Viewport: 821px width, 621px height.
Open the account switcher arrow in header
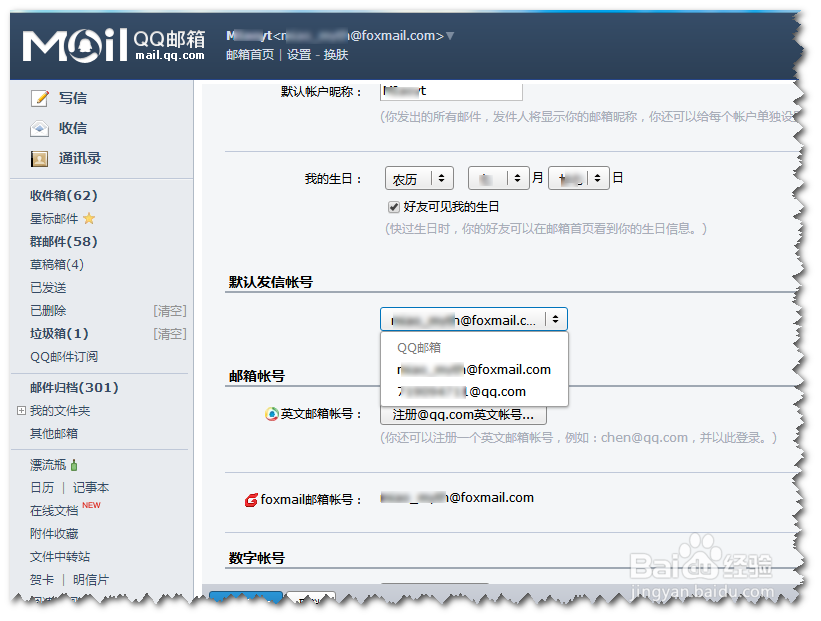450,36
